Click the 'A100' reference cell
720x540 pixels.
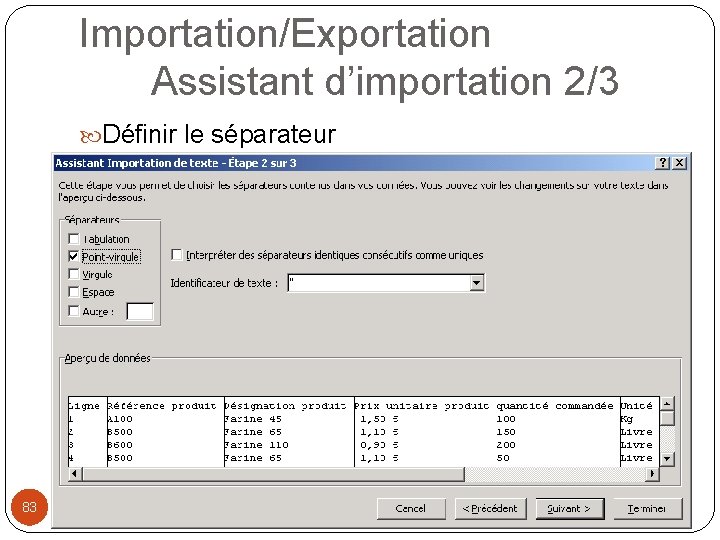(120, 419)
